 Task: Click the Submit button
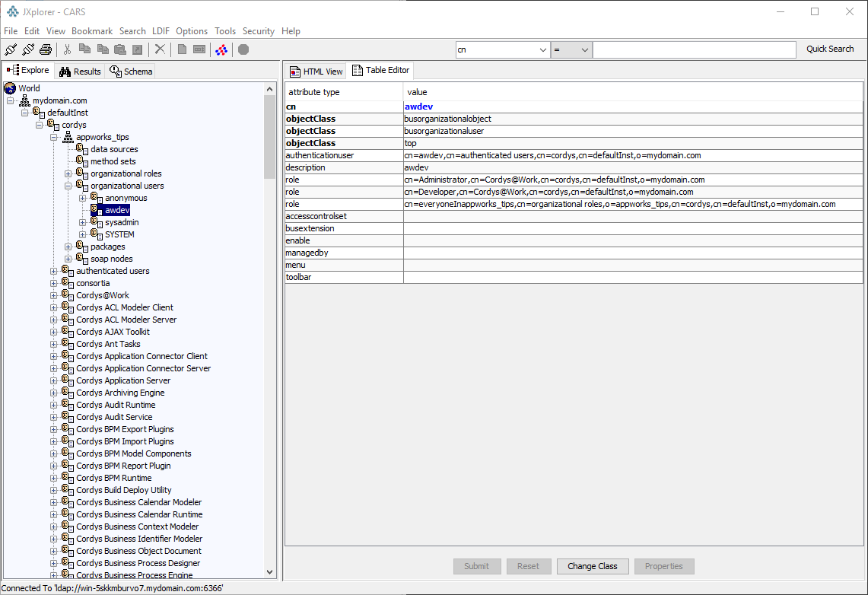click(x=477, y=566)
